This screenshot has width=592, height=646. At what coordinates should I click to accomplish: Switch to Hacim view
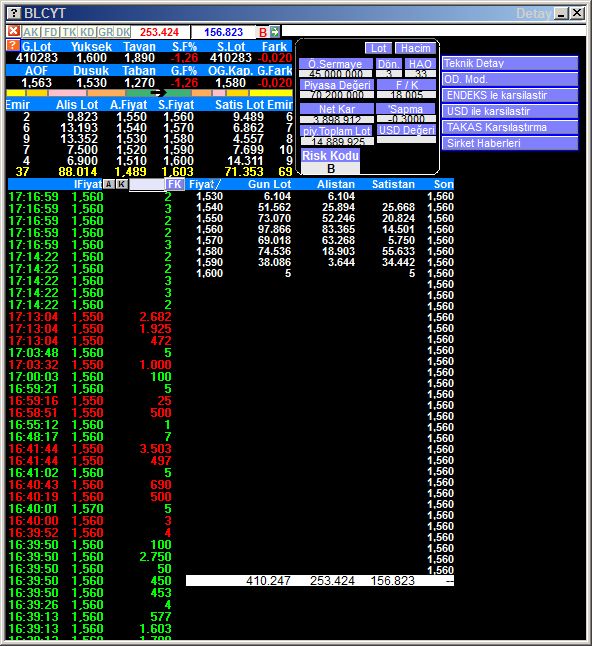(415, 48)
